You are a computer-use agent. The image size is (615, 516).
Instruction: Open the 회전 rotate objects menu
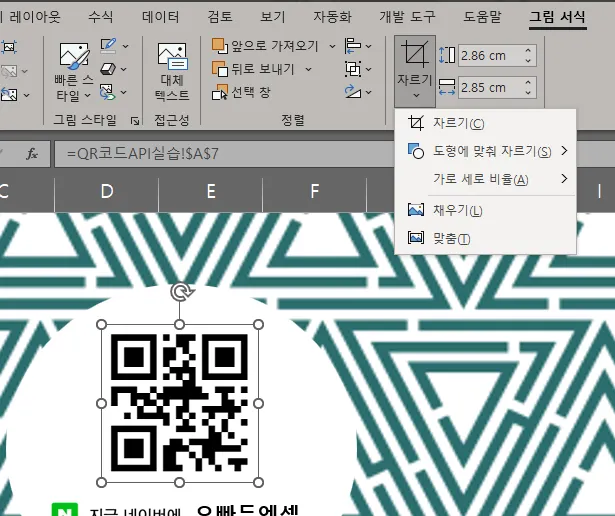click(358, 92)
